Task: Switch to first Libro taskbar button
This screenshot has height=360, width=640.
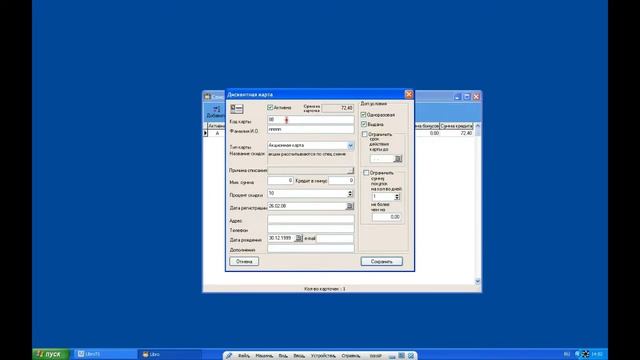Action: coord(105,354)
